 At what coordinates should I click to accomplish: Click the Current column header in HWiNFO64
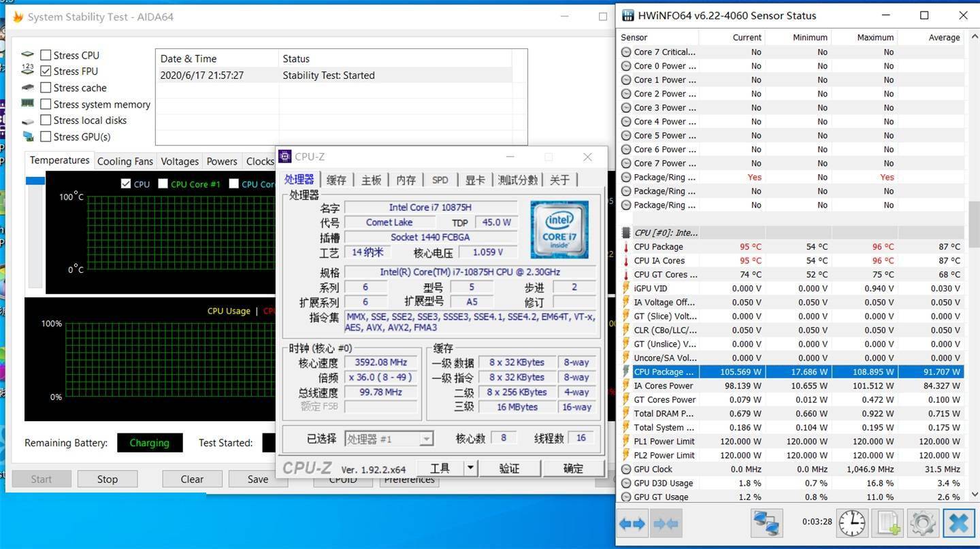[732, 37]
